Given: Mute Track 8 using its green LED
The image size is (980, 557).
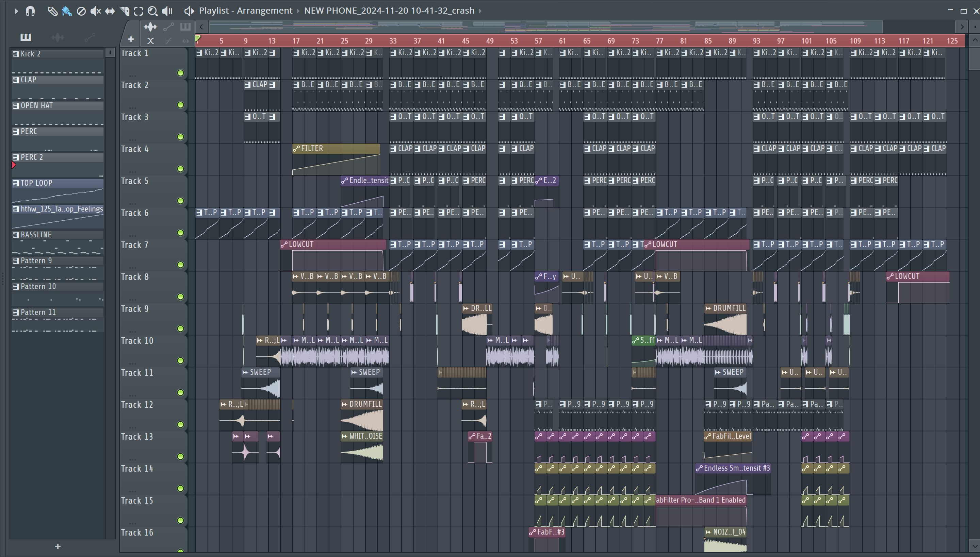Looking at the screenshot, I should (x=180, y=297).
